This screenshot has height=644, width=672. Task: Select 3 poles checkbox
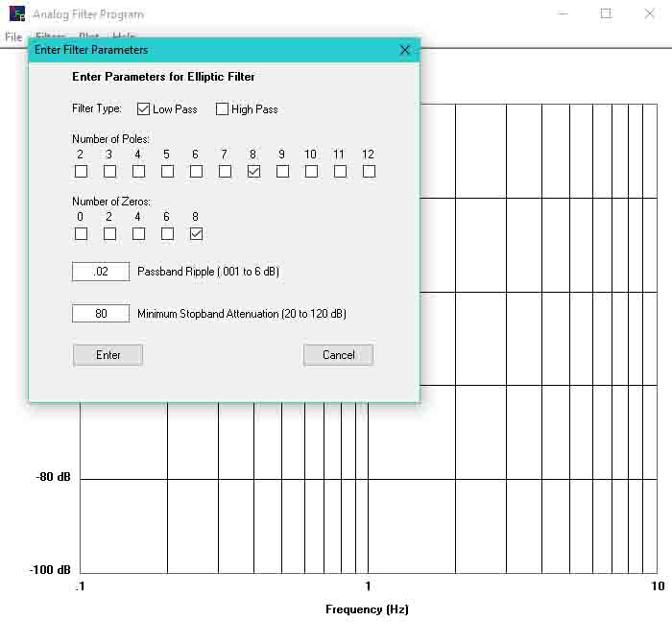tap(109, 172)
